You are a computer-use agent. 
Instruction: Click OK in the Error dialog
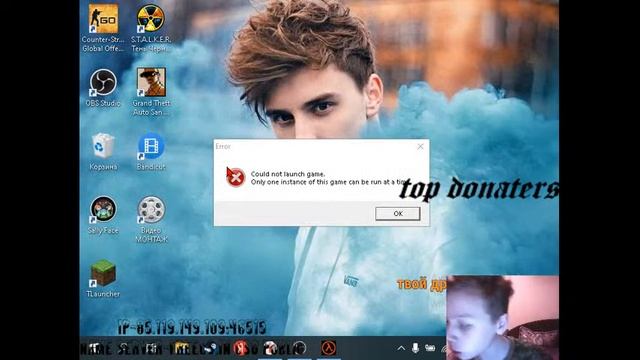tap(398, 213)
